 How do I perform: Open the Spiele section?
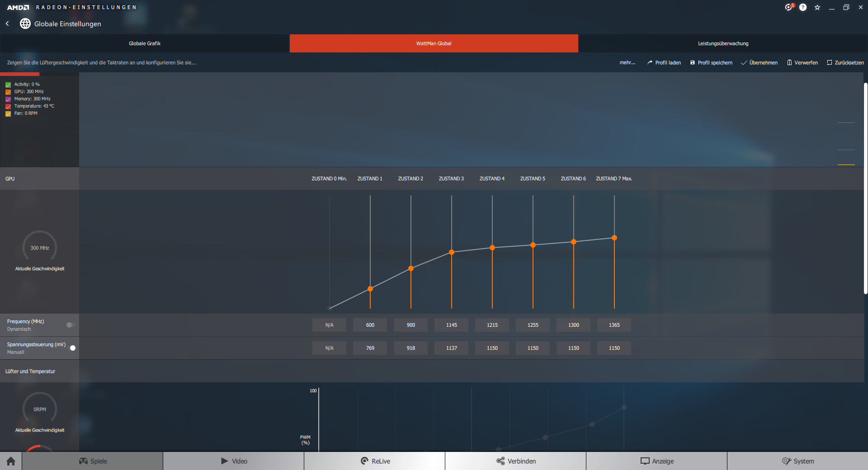pyautogui.click(x=93, y=461)
